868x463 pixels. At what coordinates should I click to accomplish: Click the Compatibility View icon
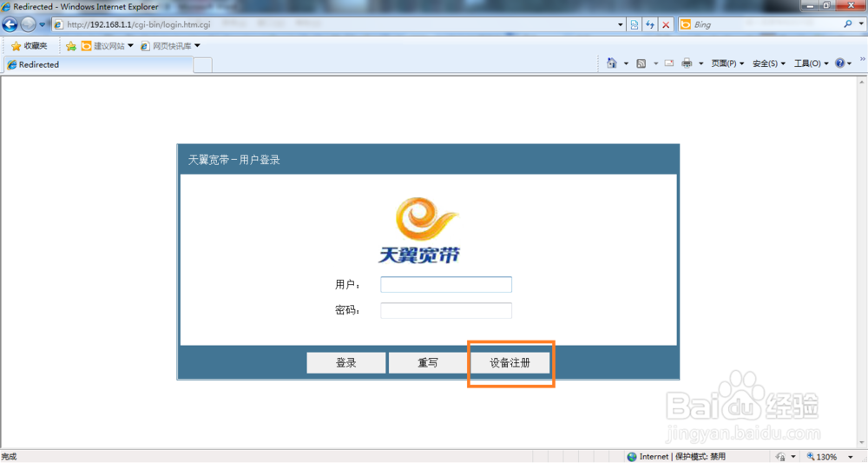[x=635, y=24]
